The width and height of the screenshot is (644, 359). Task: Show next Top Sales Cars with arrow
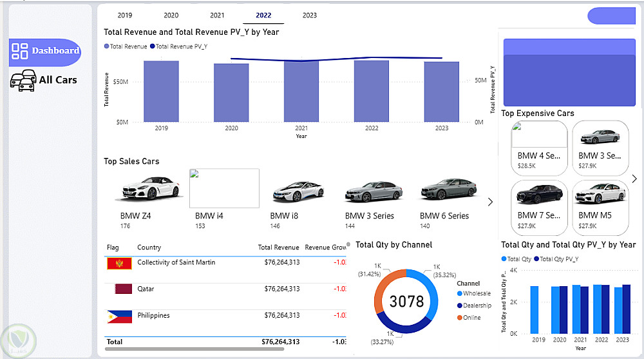click(x=490, y=202)
